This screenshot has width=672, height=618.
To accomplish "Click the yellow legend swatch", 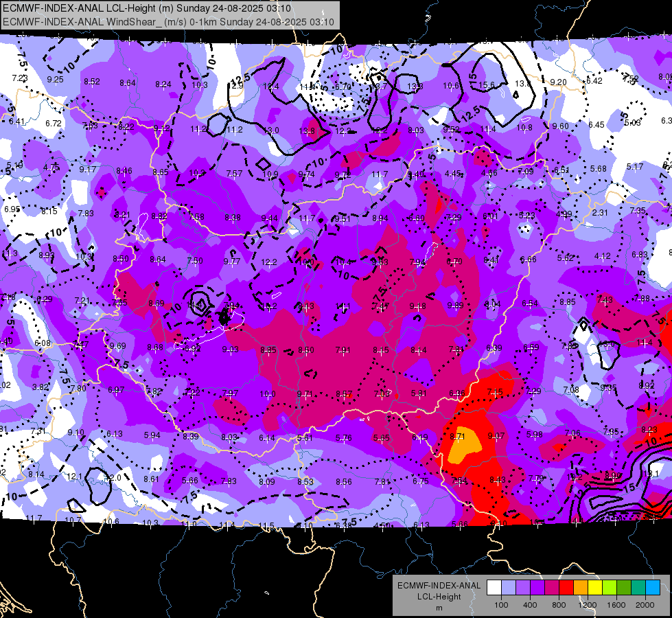I will 595,588.
